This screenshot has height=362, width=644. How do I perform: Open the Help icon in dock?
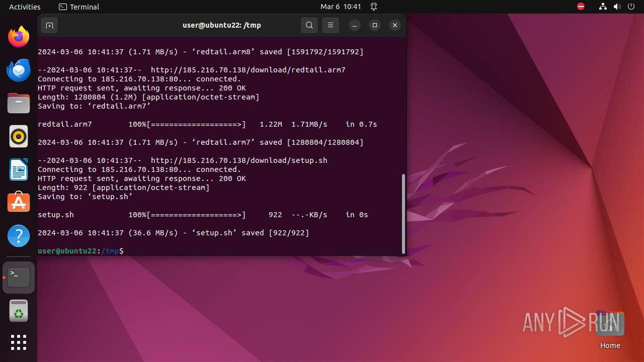[x=19, y=235]
